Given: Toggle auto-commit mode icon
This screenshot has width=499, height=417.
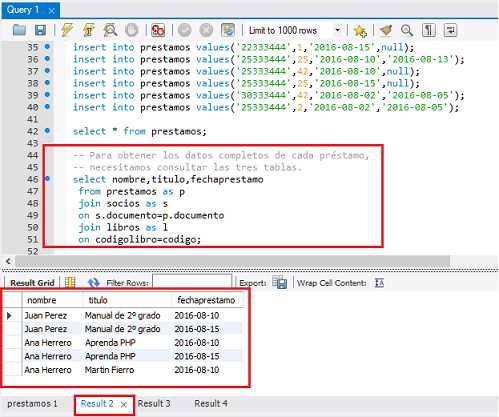Looking at the screenshot, I should click(228, 30).
